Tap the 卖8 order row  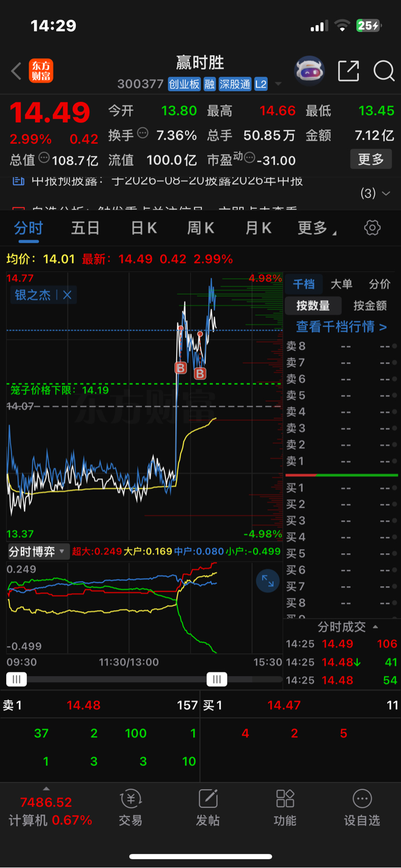pos(341,346)
